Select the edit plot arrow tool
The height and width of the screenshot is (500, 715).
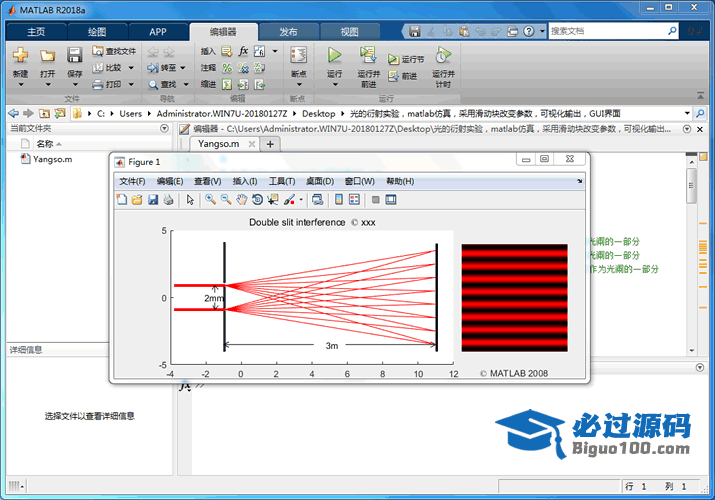click(x=190, y=200)
